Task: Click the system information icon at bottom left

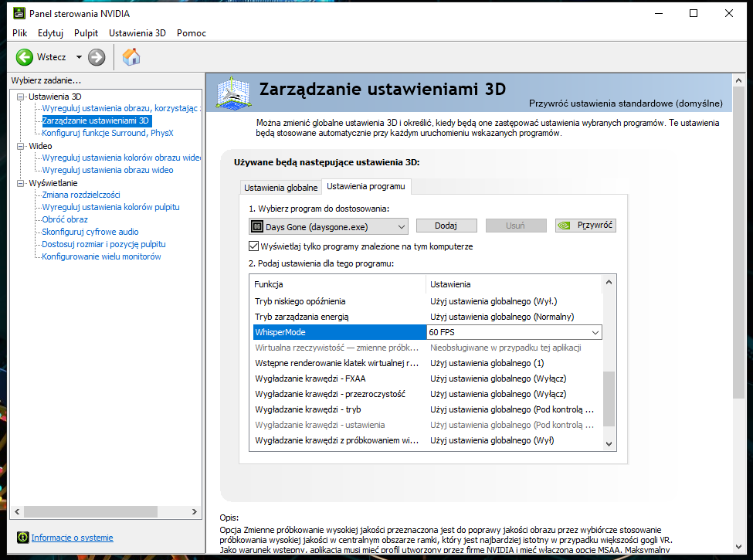Action: [x=22, y=538]
